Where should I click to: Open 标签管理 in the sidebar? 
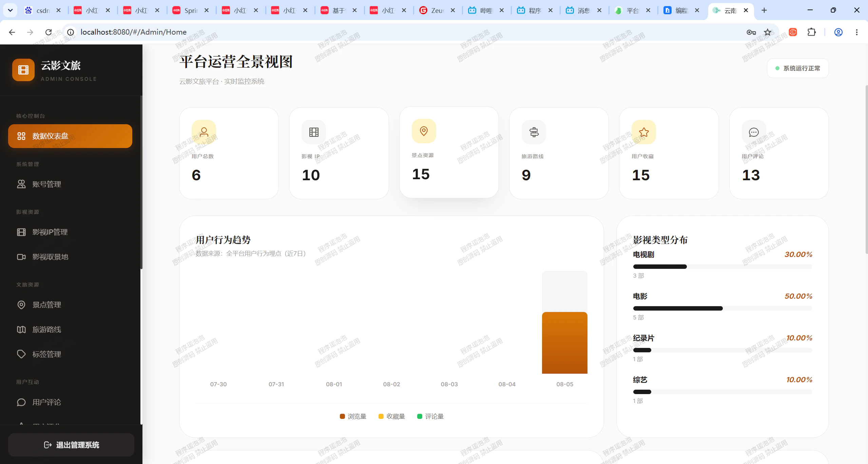tap(70, 354)
